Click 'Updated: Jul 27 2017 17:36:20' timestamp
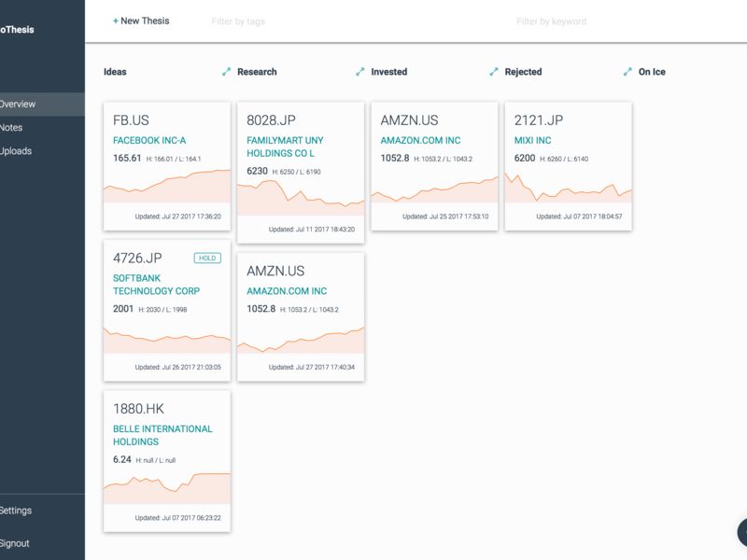This screenshot has height=560, width=747. click(x=177, y=217)
